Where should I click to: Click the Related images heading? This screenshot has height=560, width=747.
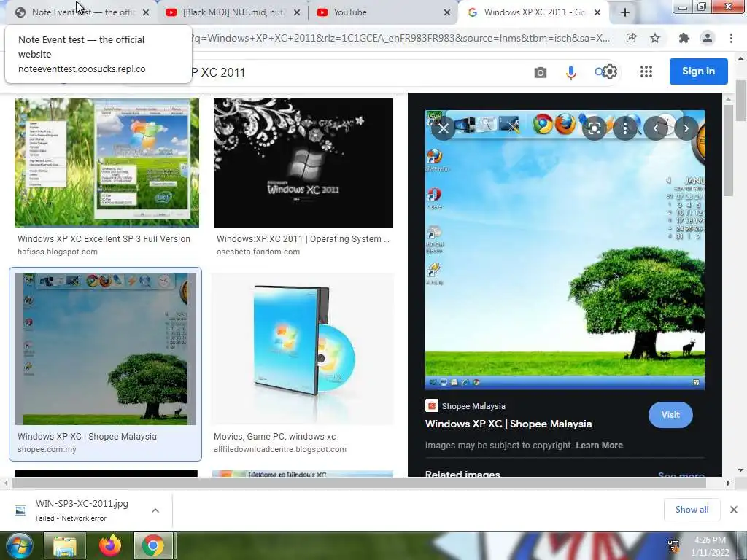tap(462, 475)
